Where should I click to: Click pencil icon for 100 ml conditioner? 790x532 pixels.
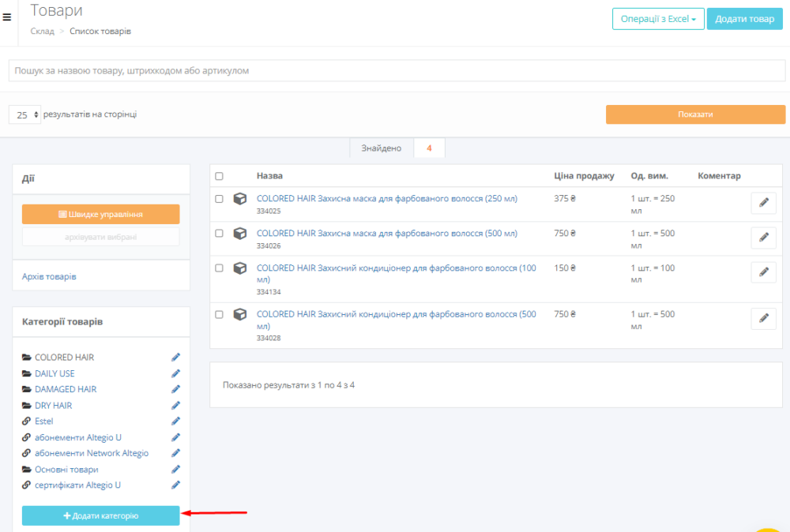(762, 272)
